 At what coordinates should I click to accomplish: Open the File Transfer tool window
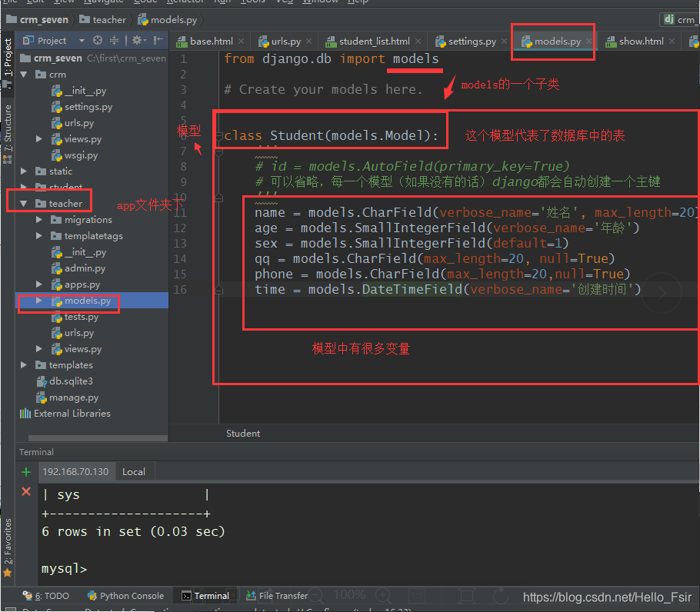pos(277,596)
